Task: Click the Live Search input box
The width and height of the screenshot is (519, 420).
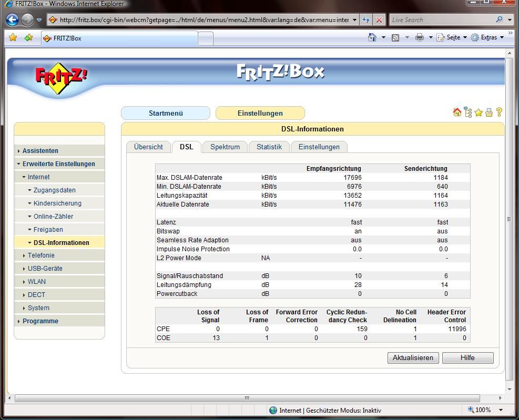Action: (442, 20)
